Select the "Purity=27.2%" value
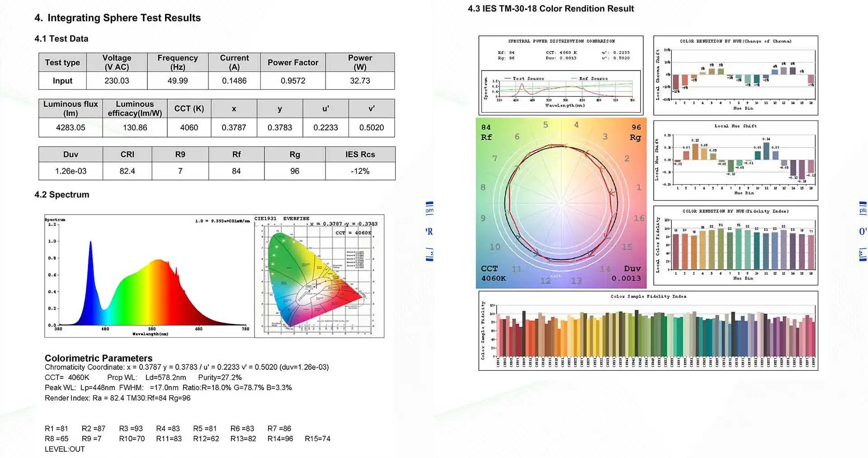 220,377
